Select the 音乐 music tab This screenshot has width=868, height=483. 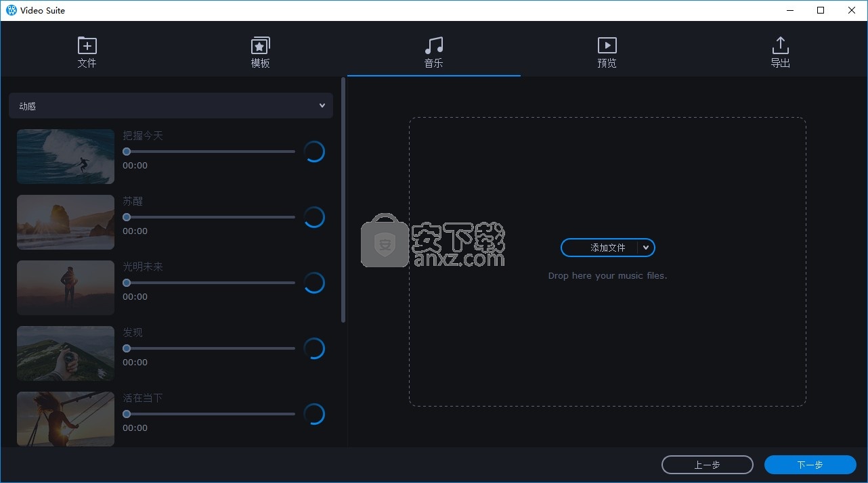434,53
